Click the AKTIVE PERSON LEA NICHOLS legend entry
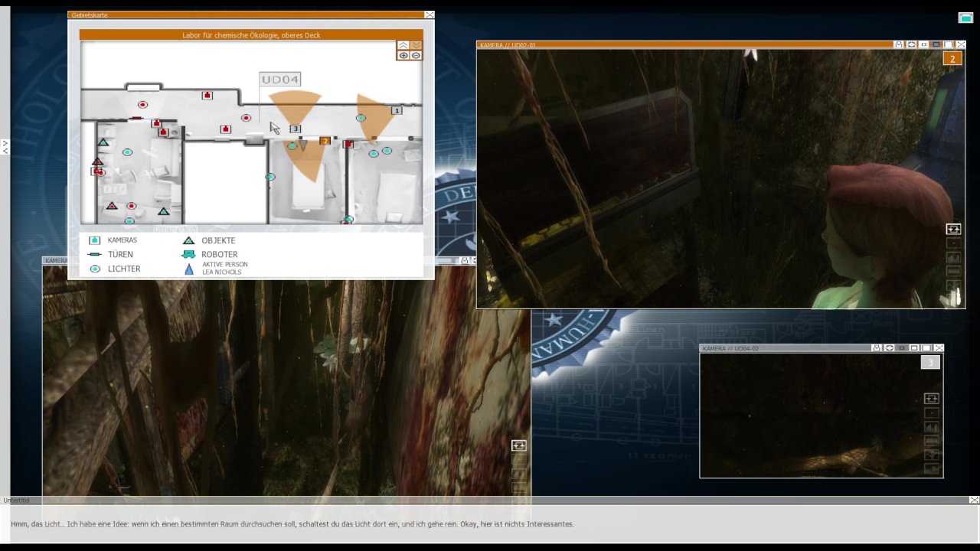The height and width of the screenshot is (551, 980). coord(215,269)
